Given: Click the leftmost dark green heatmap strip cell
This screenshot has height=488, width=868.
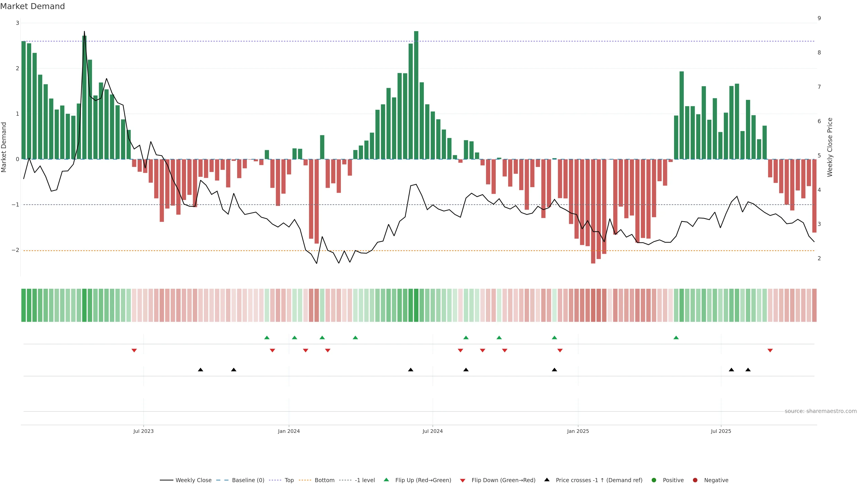Looking at the screenshot, I should [24, 305].
